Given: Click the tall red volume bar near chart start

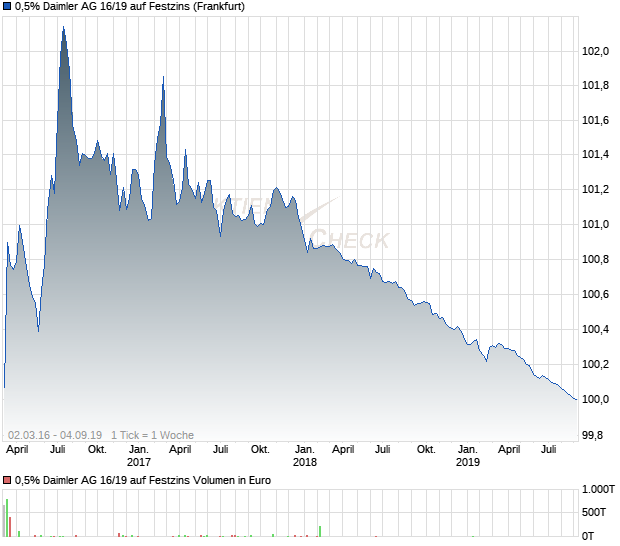Looking at the screenshot, I should coord(10,527).
